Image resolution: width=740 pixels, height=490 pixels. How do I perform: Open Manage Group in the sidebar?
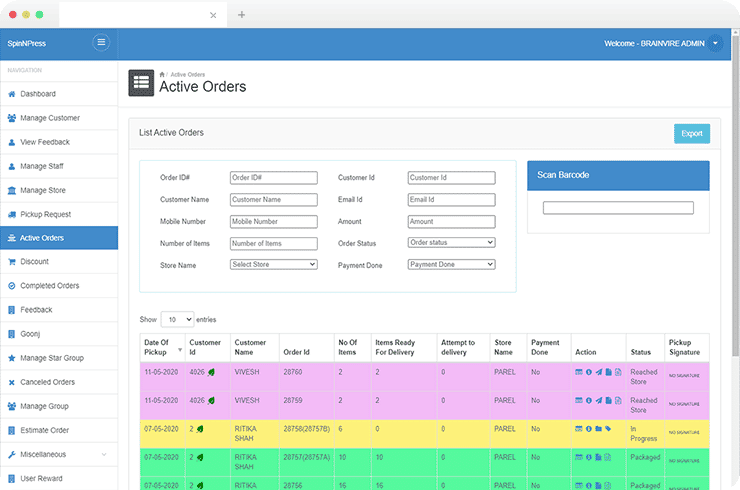tap(59, 406)
